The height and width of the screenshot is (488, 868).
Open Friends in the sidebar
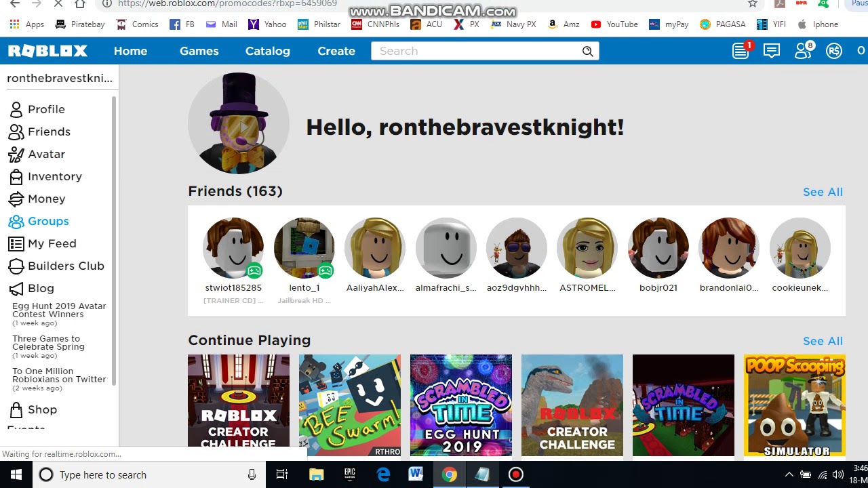pyautogui.click(x=39, y=131)
